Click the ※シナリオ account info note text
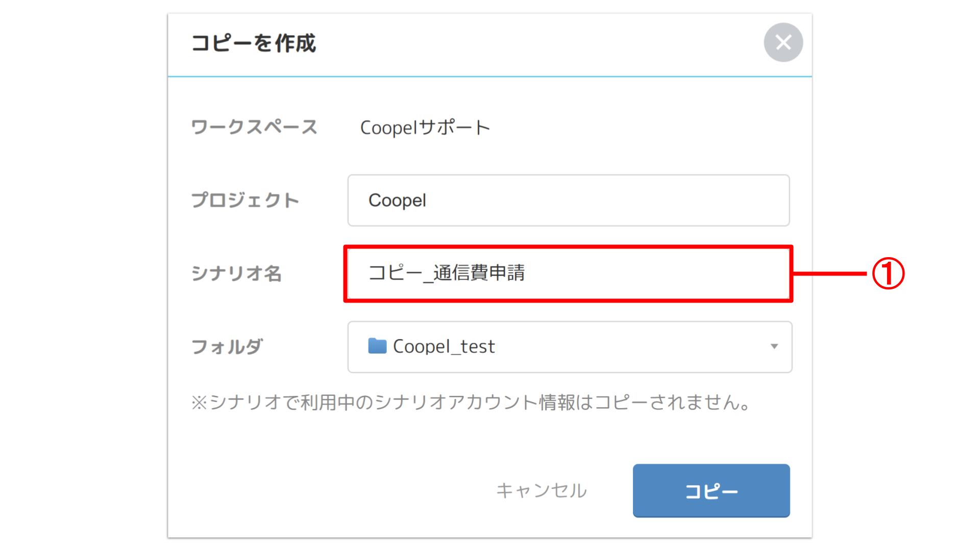This screenshot has width=980, height=551. pos(471,403)
